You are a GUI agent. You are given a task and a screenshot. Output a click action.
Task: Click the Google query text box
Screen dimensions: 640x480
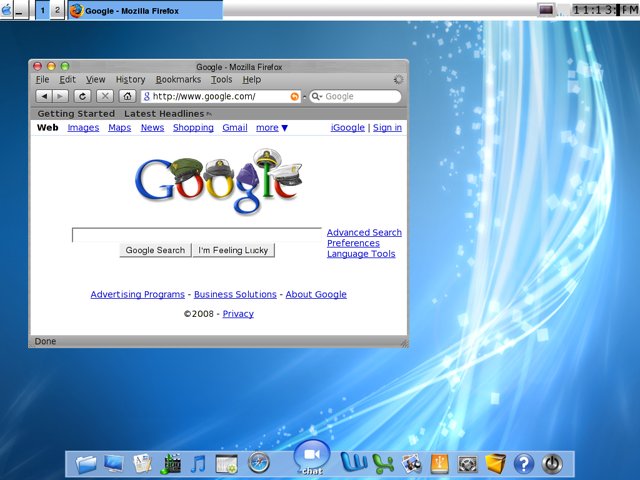[197, 235]
